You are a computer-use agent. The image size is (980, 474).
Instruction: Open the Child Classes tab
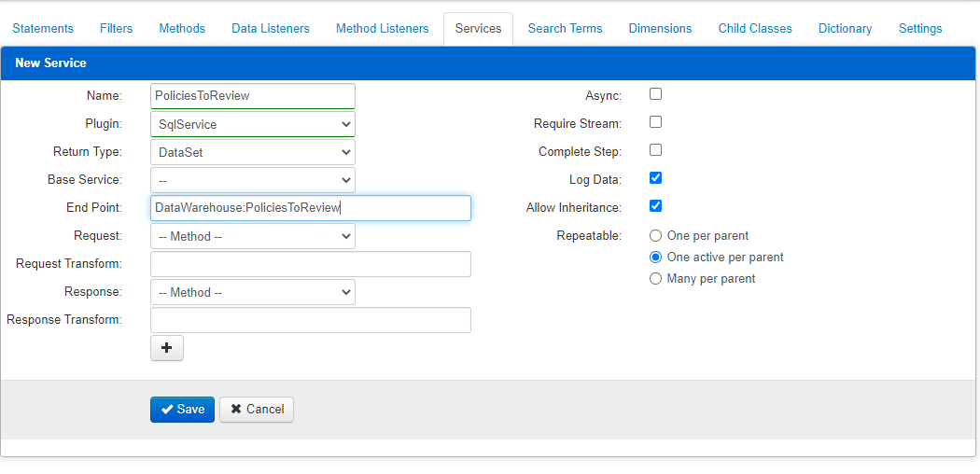tap(755, 28)
